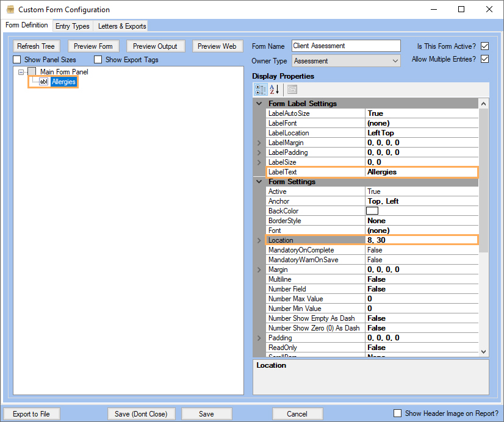Viewport: 504px width, 422px height.
Task: Click the property grid scroll up arrow
Action: click(x=483, y=104)
